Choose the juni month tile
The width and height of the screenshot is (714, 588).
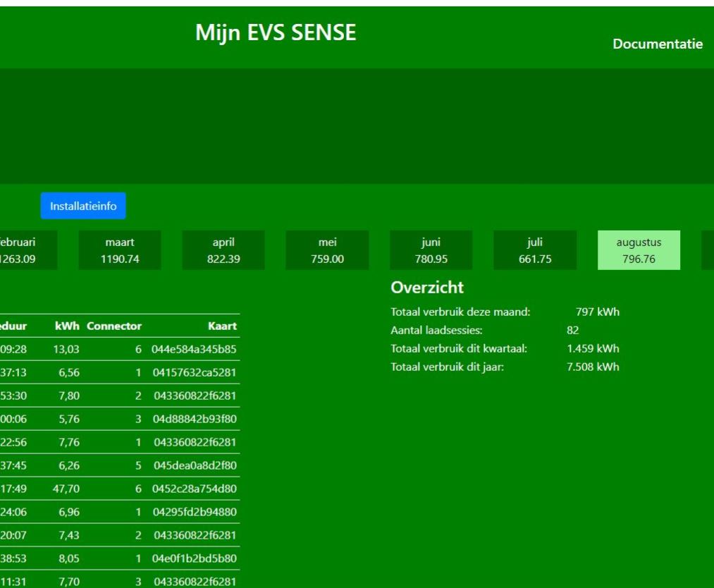point(431,250)
